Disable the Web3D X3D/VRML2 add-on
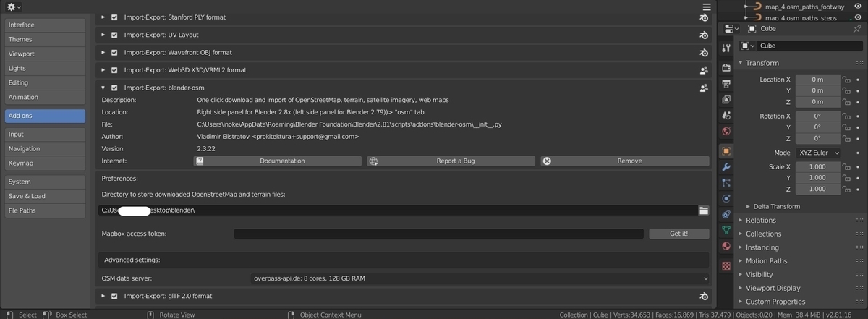 [114, 70]
